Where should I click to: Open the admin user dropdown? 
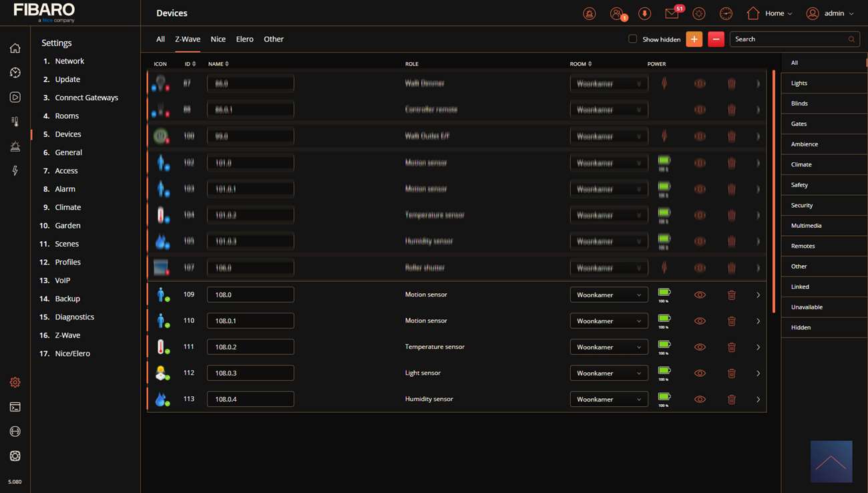(x=830, y=13)
